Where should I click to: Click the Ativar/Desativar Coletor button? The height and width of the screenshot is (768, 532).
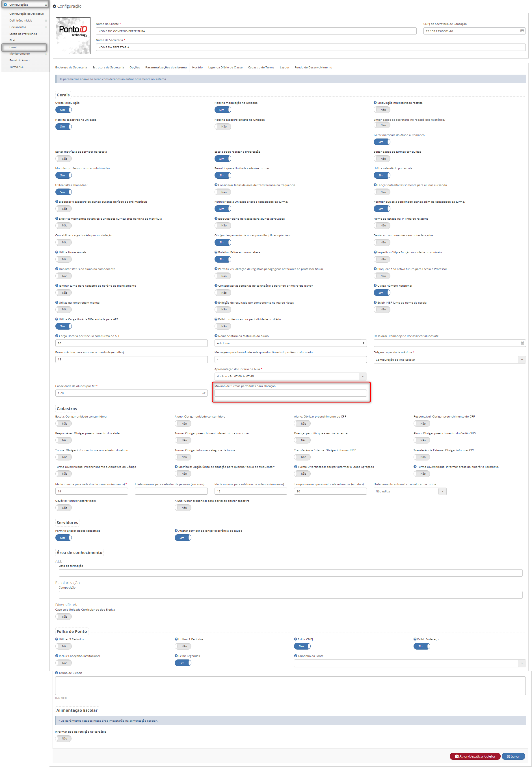(475, 756)
